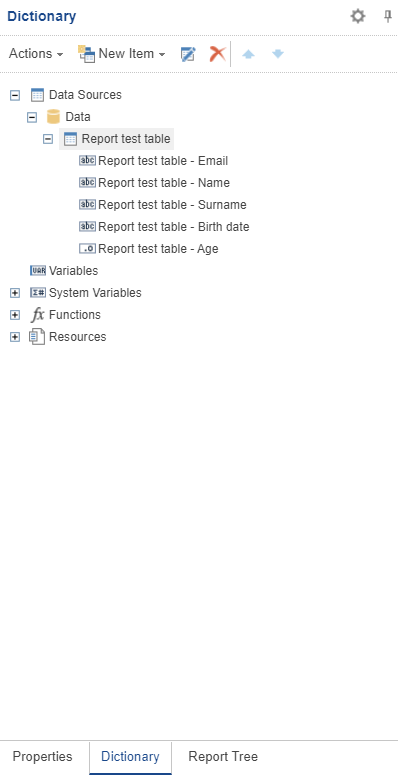Switch to the Report Tree tab
The width and height of the screenshot is (398, 775).
(223, 757)
